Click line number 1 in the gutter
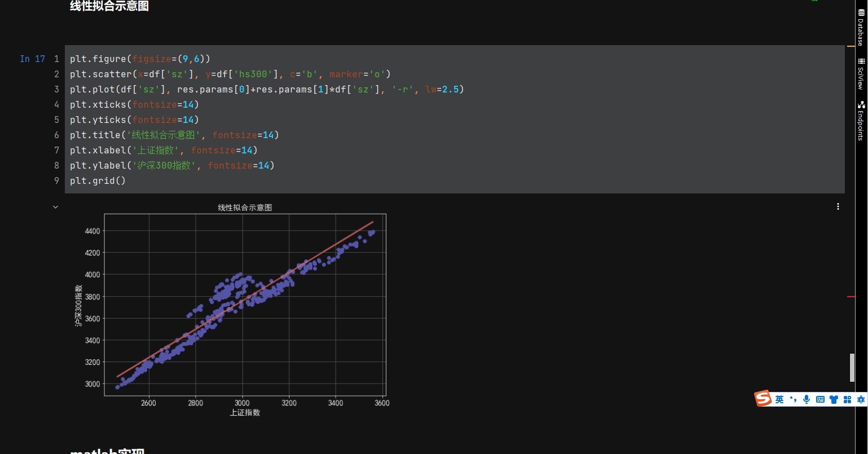The image size is (868, 454). coord(56,59)
